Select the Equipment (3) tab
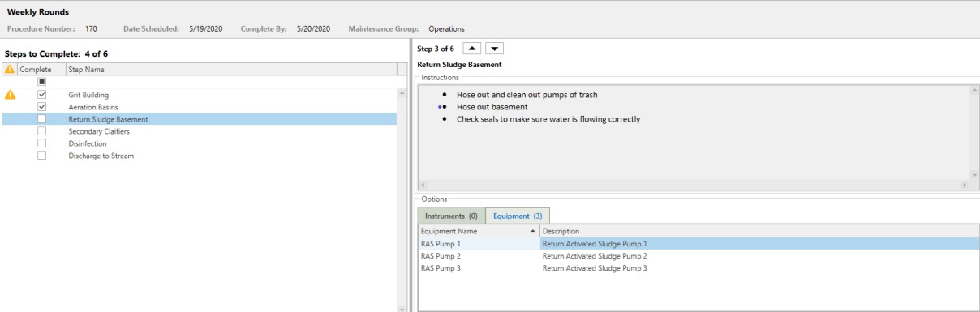This screenshot has height=312, width=980. click(x=518, y=216)
